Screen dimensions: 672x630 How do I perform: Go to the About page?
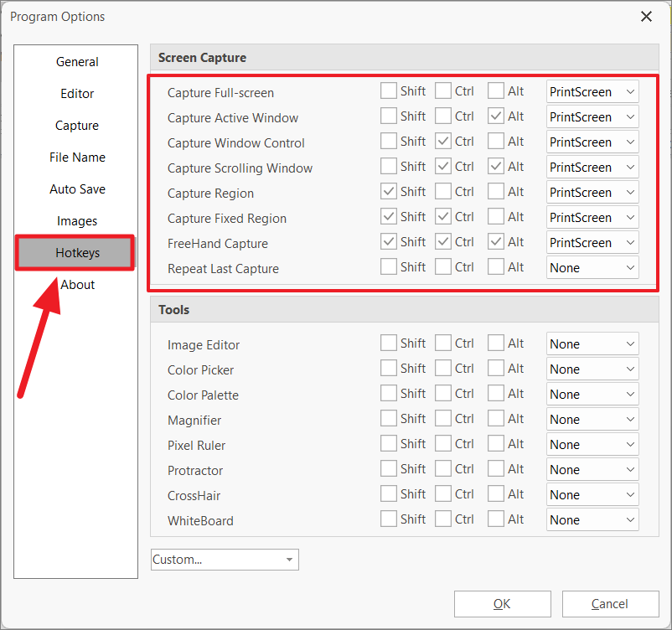click(77, 285)
